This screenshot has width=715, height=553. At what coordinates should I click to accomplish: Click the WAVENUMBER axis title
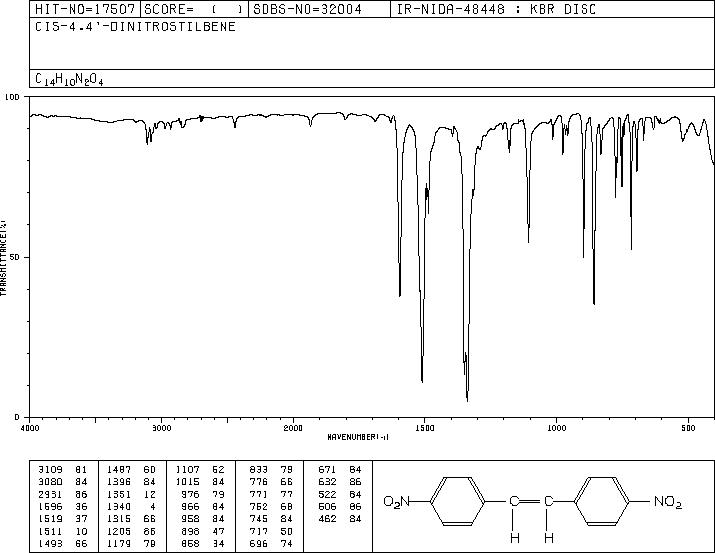coord(358,437)
